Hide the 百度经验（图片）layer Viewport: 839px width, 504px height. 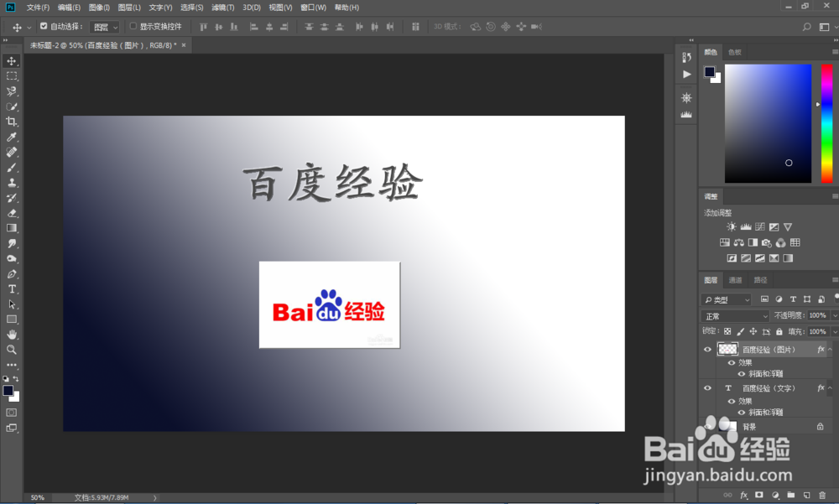pyautogui.click(x=707, y=350)
